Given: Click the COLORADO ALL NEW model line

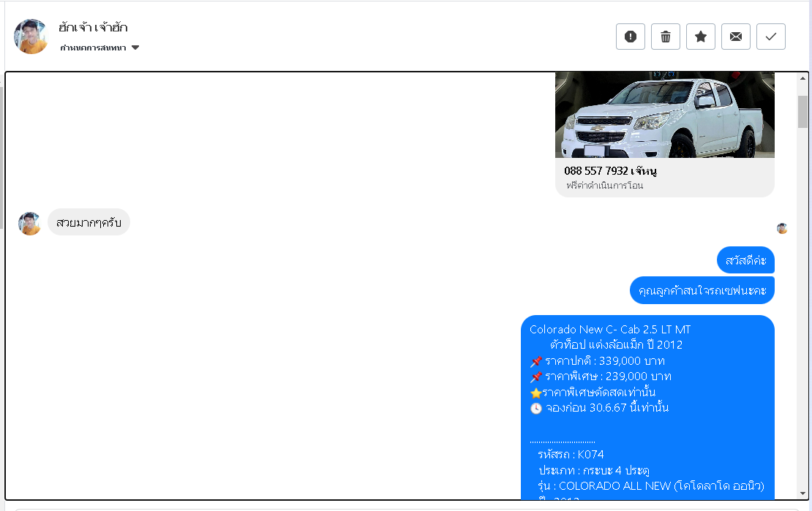Looking at the screenshot, I should [651, 486].
